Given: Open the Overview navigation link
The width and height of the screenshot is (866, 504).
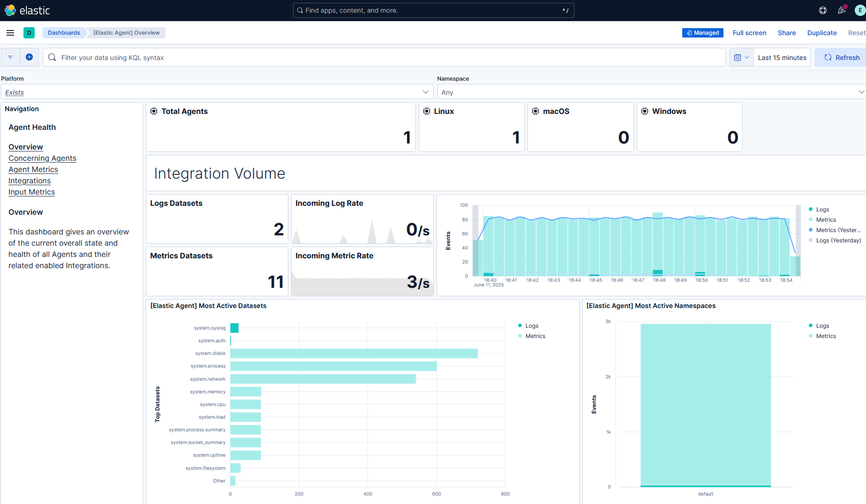Looking at the screenshot, I should tap(25, 147).
